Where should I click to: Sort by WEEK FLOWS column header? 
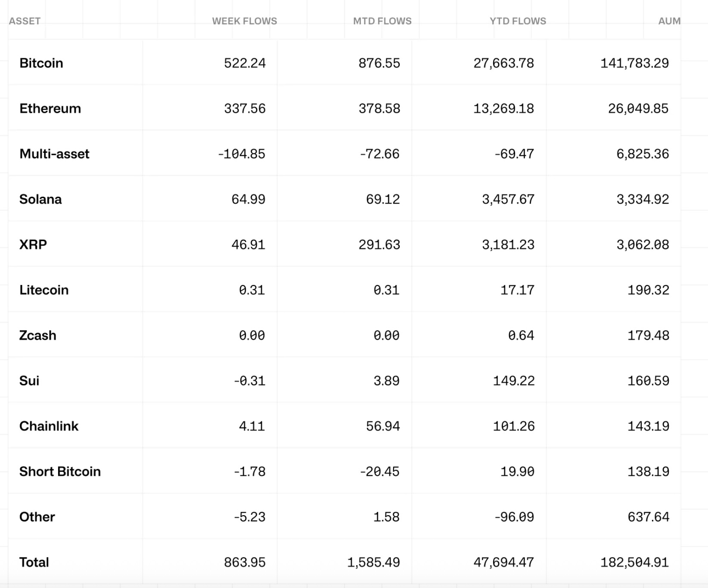tap(244, 21)
